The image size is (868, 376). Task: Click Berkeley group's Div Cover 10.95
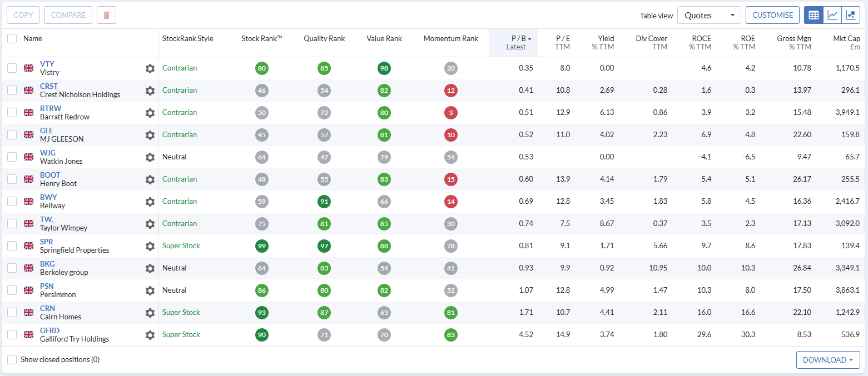coord(658,268)
